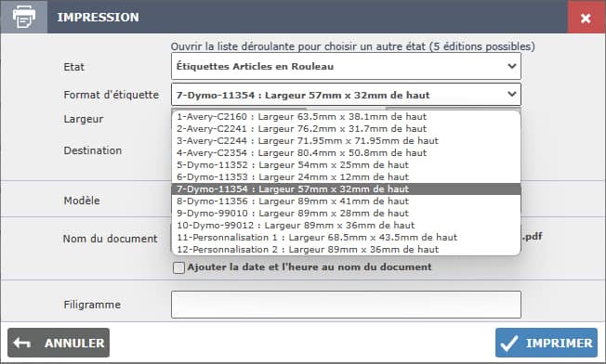Pick 5-Dymo-11352 format option

(346, 165)
